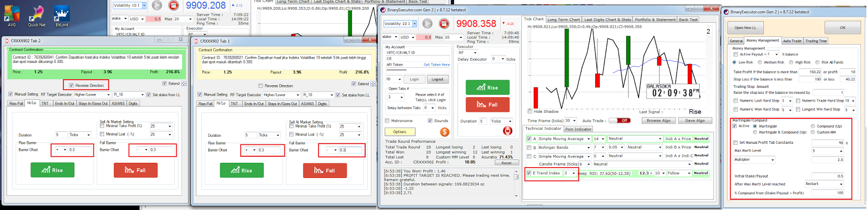Click the red stop button next to 9908.358

[x=444, y=23]
